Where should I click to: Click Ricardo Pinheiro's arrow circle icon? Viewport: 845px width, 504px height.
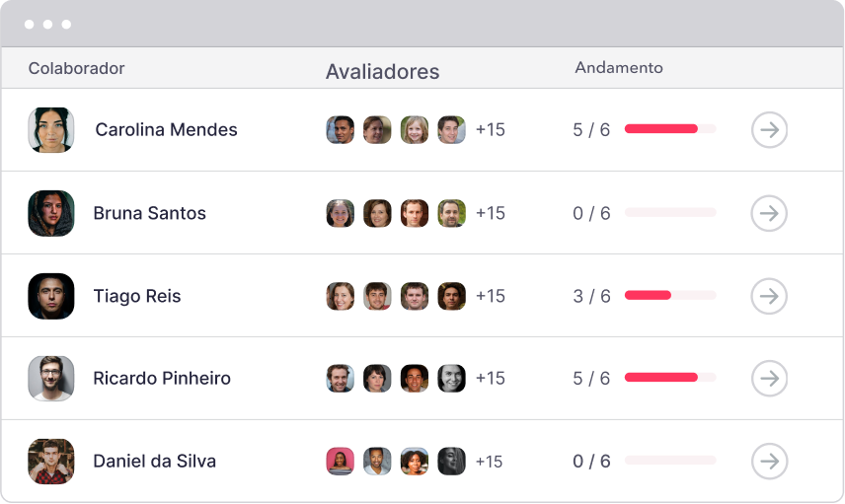point(769,378)
